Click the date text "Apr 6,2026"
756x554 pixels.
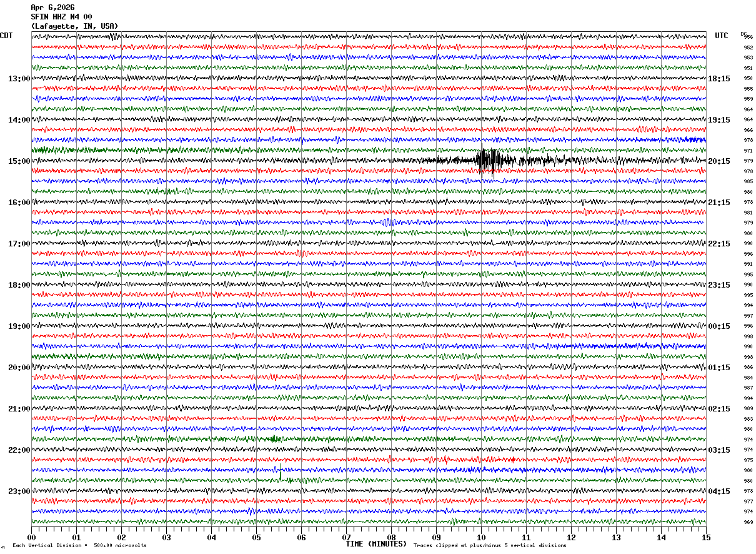tap(52, 8)
